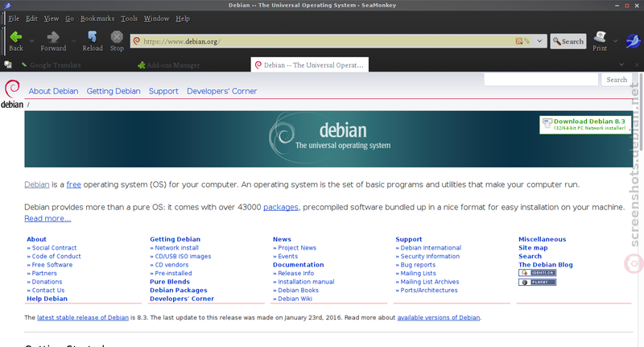
Task: Open the Go menu
Action: click(x=69, y=19)
